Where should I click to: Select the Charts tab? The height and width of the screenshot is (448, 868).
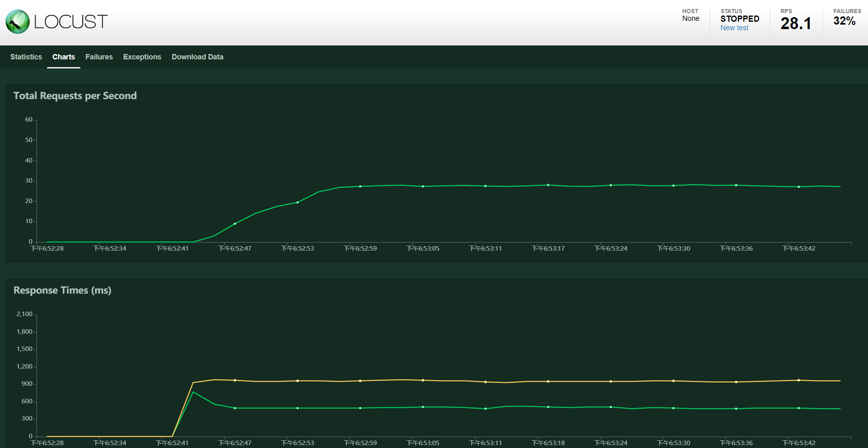(64, 57)
